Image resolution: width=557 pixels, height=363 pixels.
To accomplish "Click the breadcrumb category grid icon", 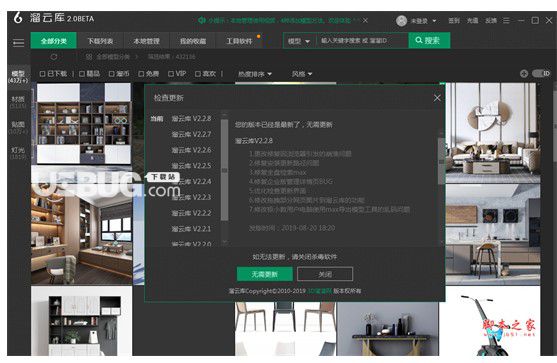I will click(89, 57).
